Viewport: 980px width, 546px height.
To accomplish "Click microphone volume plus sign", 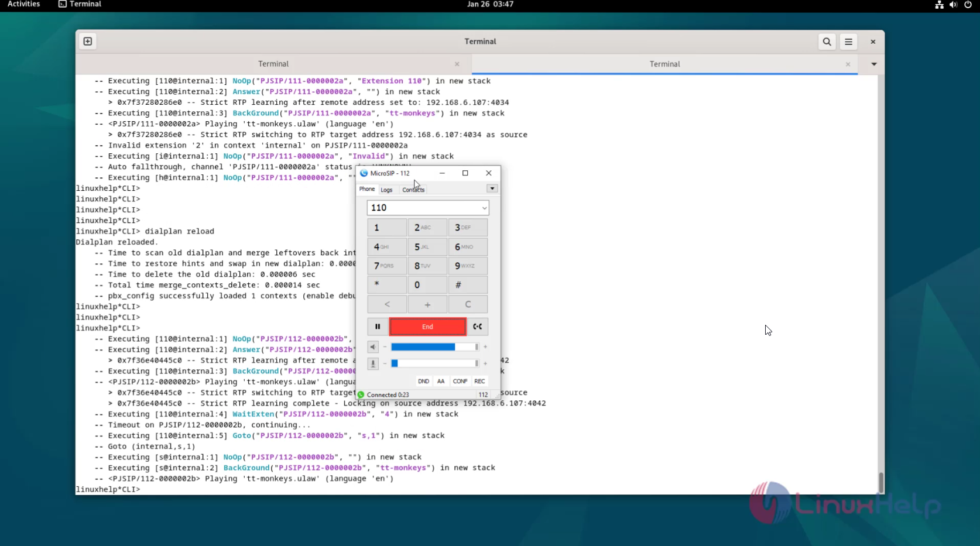I will 485,363.
